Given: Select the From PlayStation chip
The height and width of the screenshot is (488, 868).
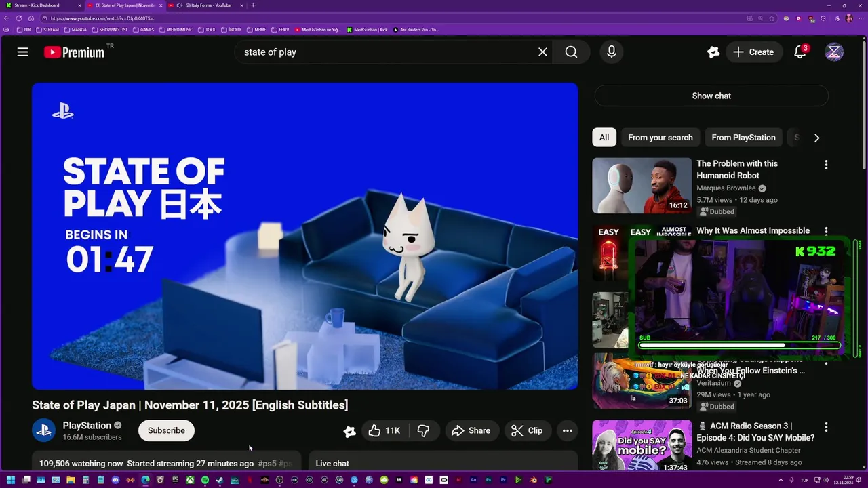Looking at the screenshot, I should 743,138.
